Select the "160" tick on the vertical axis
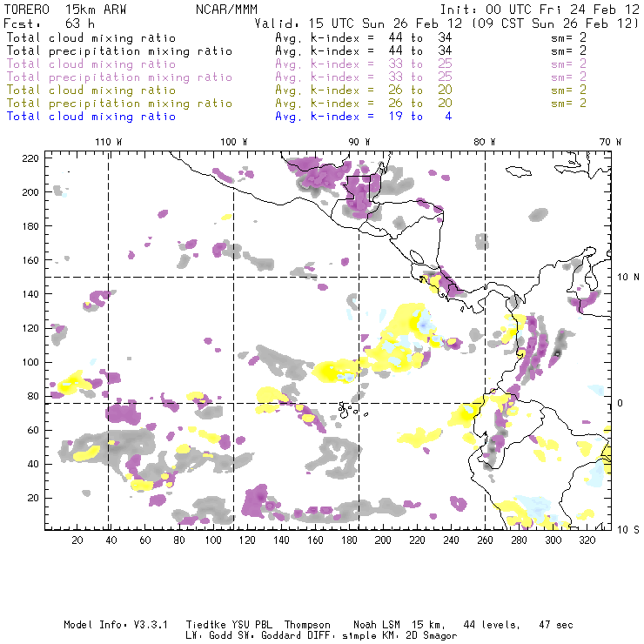644x644 pixels. tap(30, 260)
